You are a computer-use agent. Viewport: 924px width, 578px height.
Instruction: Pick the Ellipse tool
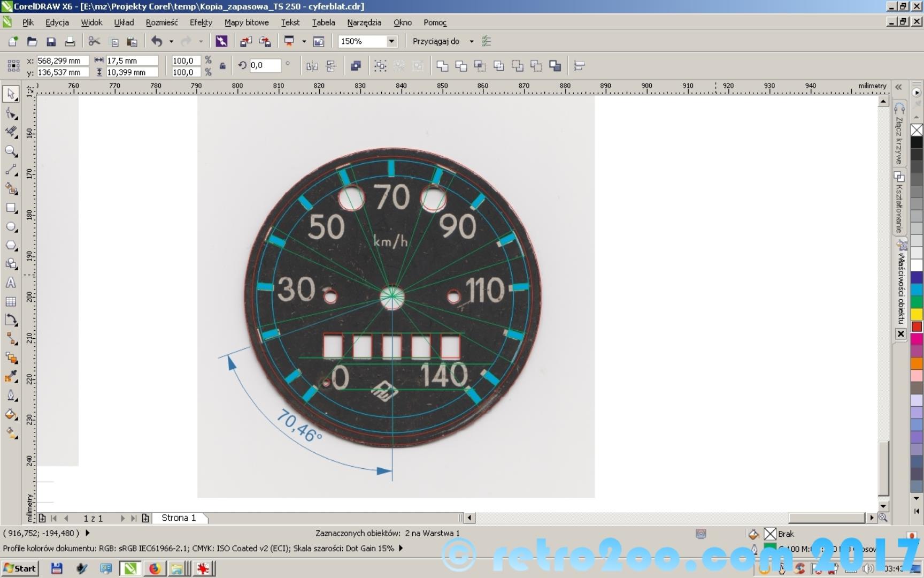pyautogui.click(x=11, y=227)
